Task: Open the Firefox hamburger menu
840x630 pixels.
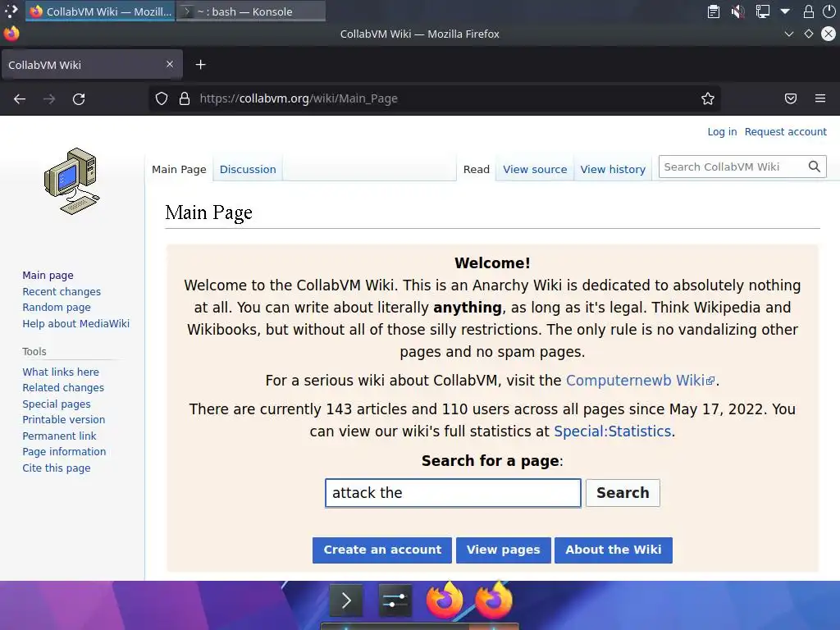Action: tap(820, 98)
